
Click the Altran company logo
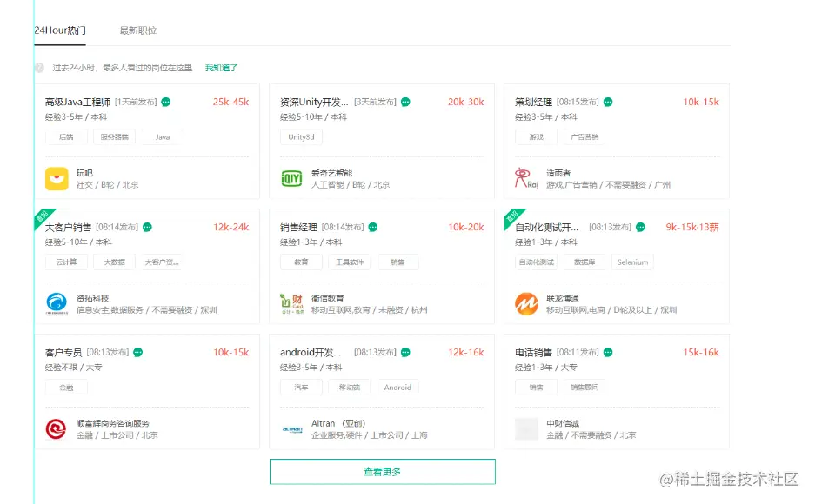[x=292, y=429]
